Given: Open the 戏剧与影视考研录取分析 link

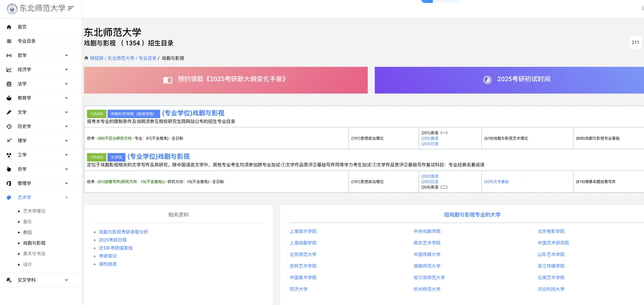Looking at the screenshot, I should click(123, 232).
